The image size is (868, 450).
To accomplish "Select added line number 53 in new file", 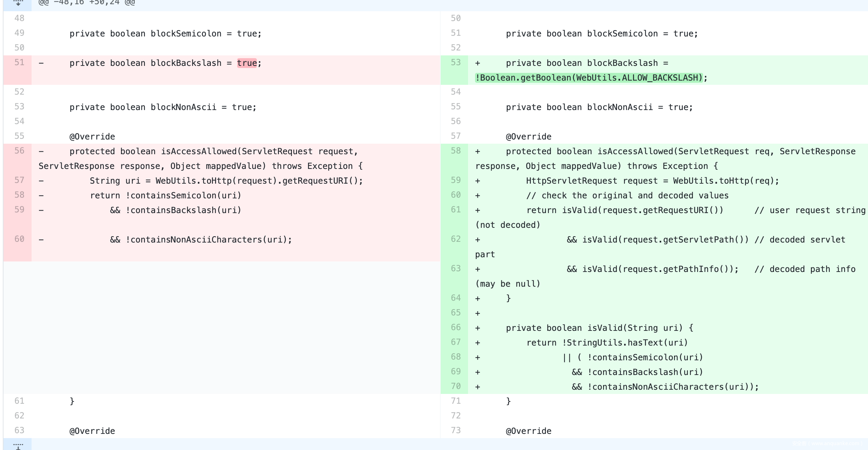I will [x=455, y=62].
